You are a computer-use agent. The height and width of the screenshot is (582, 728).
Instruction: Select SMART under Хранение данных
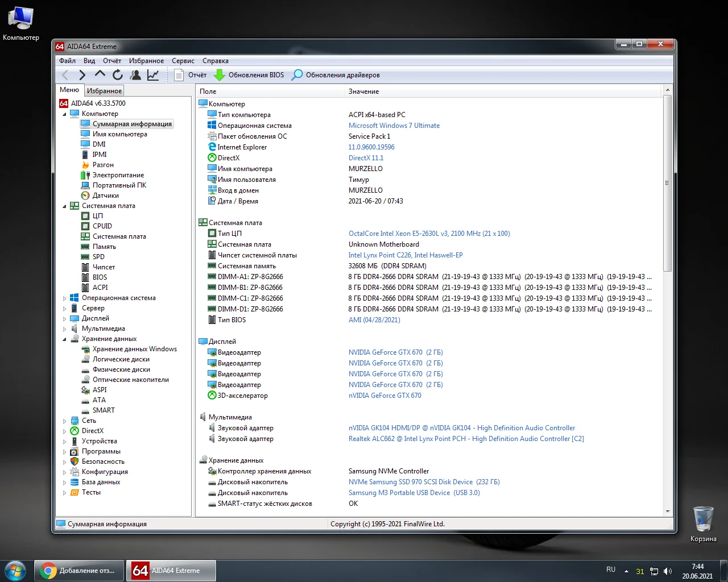click(x=104, y=410)
